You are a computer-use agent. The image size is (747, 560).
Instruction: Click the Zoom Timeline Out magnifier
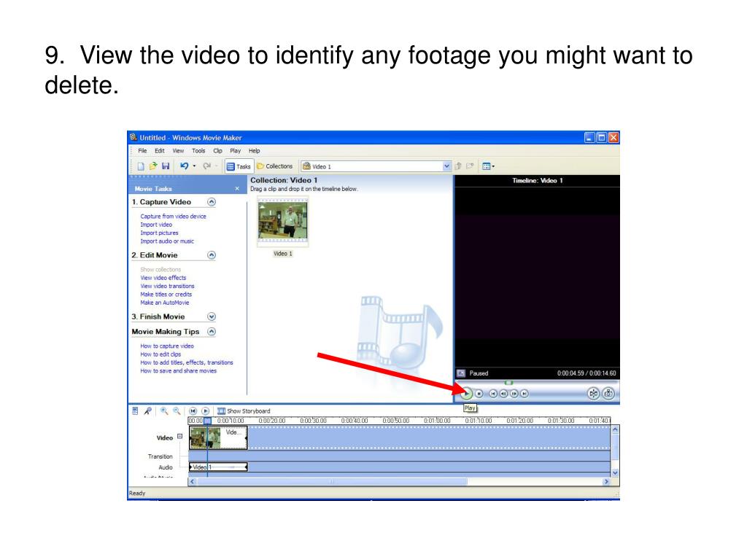(x=177, y=411)
